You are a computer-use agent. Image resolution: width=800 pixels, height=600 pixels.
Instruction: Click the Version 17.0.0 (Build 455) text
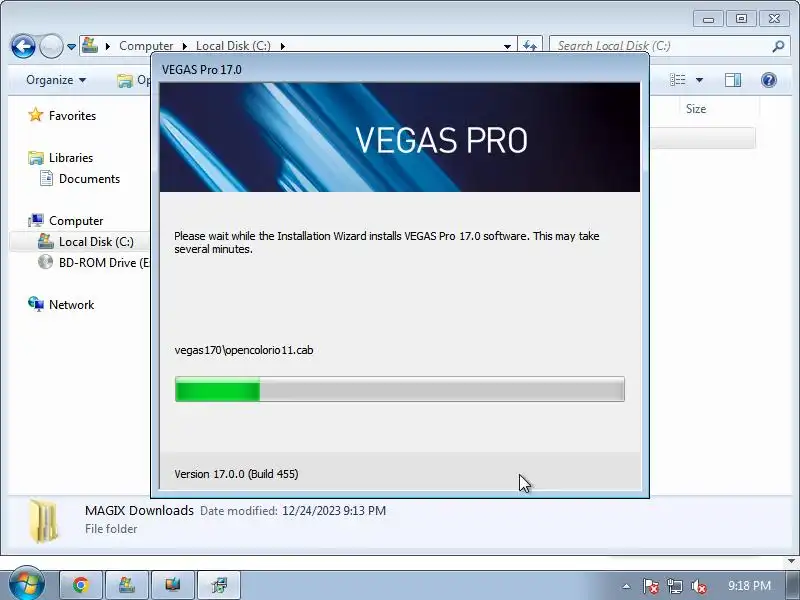pyautogui.click(x=236, y=474)
